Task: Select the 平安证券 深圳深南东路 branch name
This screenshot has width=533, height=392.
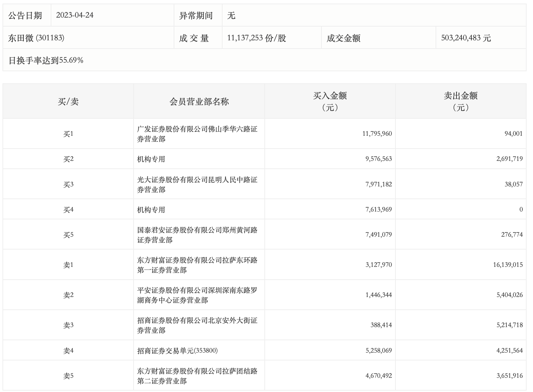Action: pos(197,295)
